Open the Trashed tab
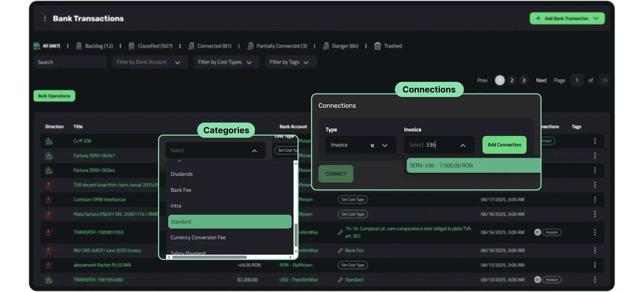The image size is (644, 292). [388, 46]
